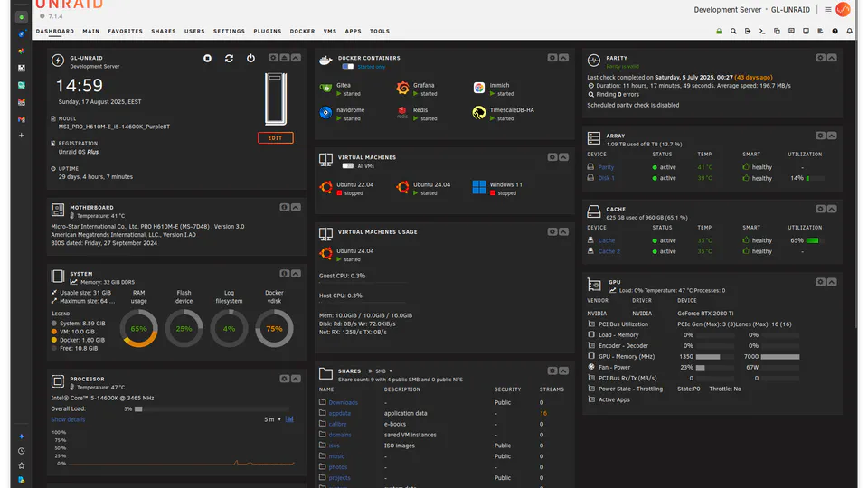
Task: Open the Docker tab in navigation
Action: [x=302, y=31]
